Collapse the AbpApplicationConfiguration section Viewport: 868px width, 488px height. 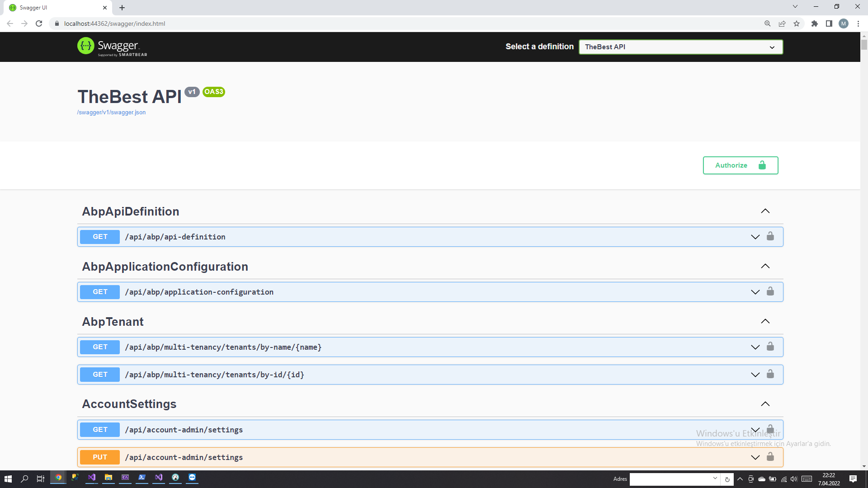pos(765,266)
